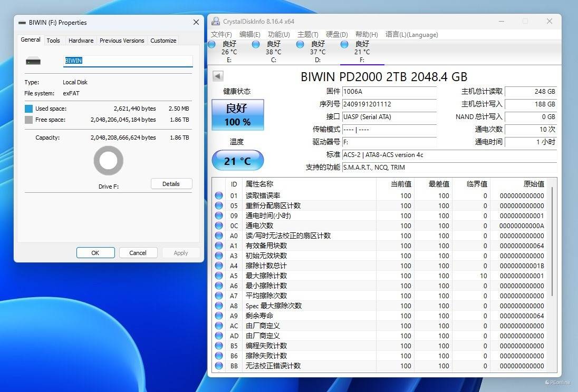
Task: Click status orb of attribute 09 通电时间
Action: coord(219,215)
